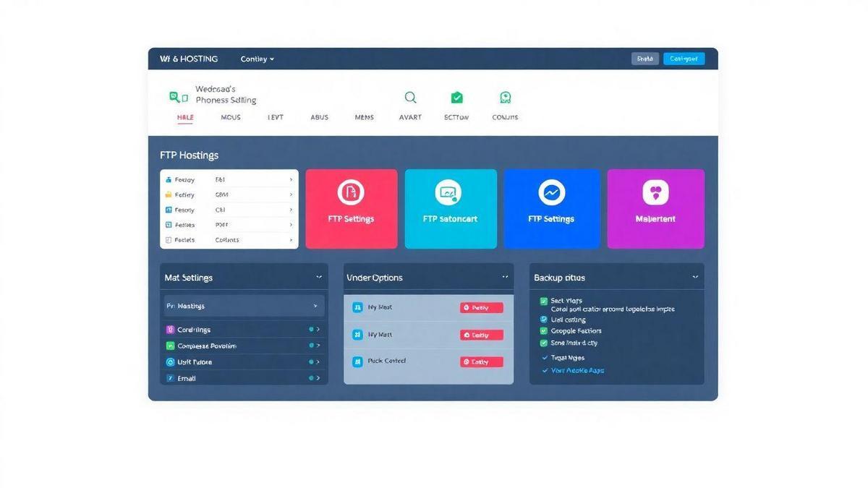This screenshot has height=488, width=868.
Task: Switch to the HALE tab
Action: click(185, 117)
